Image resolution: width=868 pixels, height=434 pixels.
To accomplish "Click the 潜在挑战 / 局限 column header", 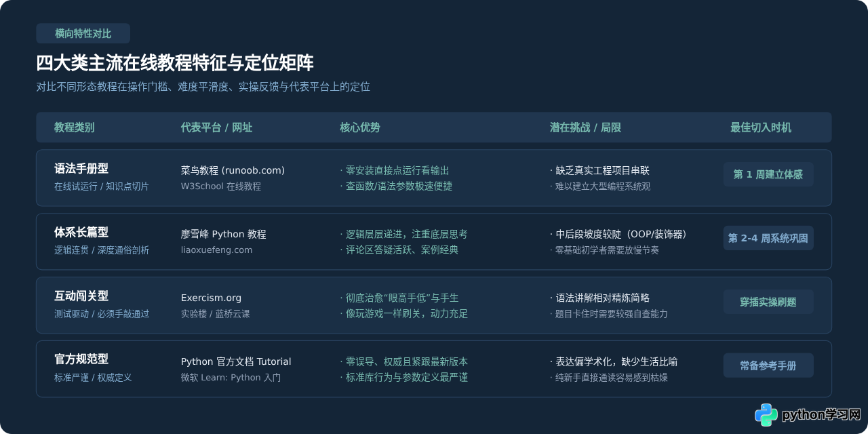I will [x=585, y=127].
